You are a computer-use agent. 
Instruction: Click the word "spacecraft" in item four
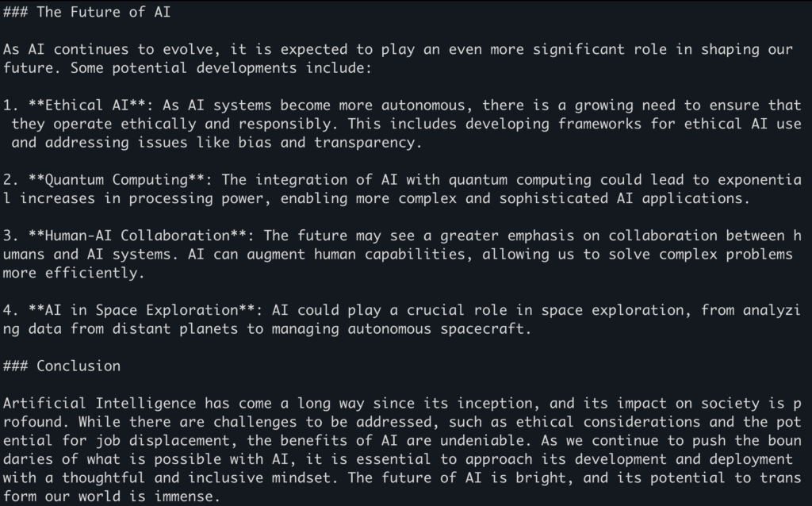pos(482,329)
